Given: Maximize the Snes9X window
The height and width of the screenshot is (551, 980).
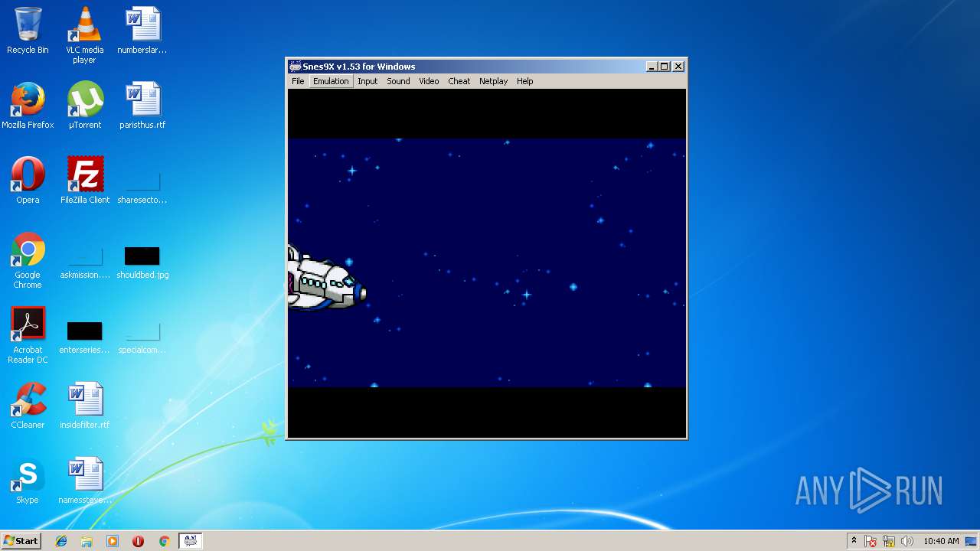Looking at the screenshot, I should pyautogui.click(x=664, y=67).
